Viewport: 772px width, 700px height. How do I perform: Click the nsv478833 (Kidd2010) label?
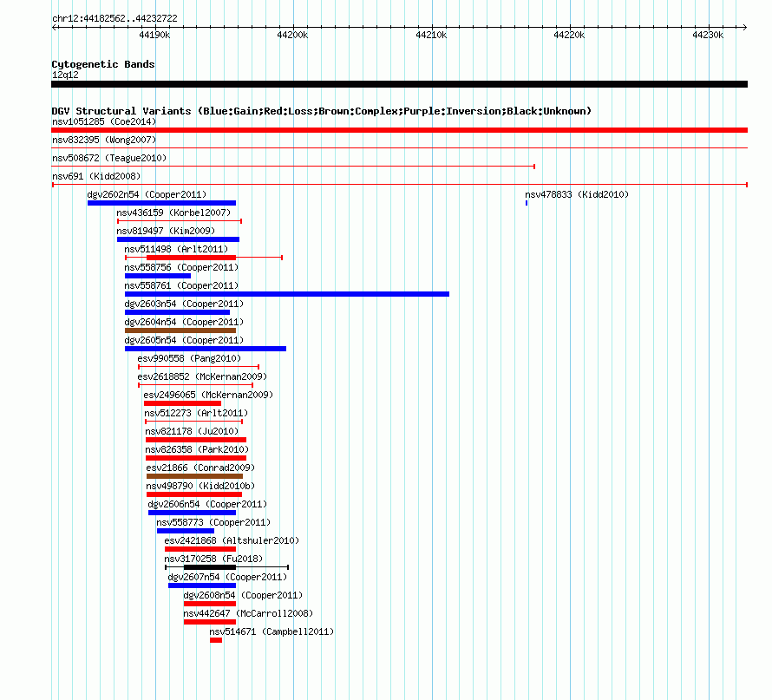(577, 194)
